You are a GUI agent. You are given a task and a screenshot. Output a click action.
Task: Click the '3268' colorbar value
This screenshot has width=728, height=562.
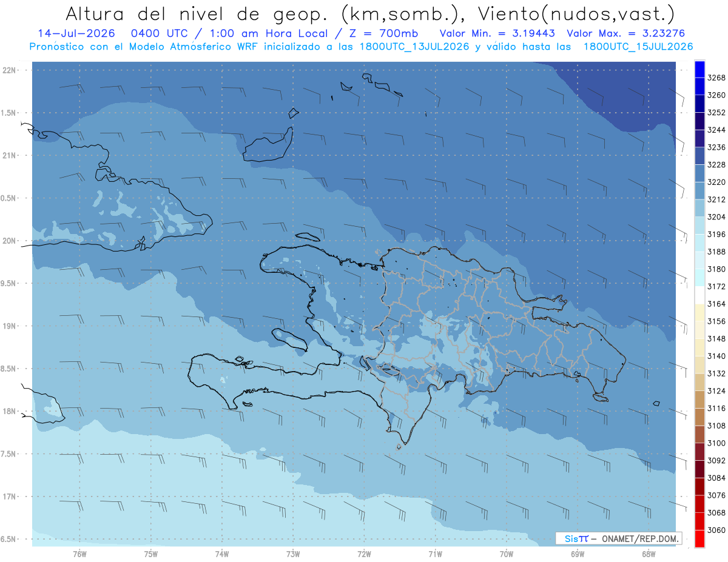716,78
